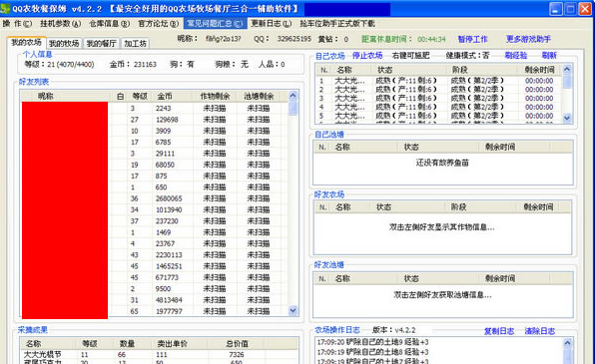The height and width of the screenshot is (364, 595).
Task: Click the 复制日志 link
Action: pyautogui.click(x=499, y=331)
